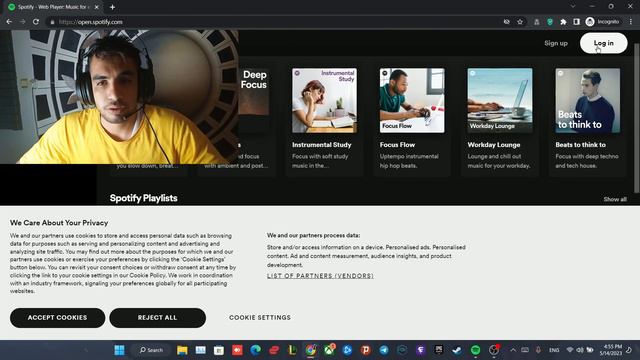Image resolution: width=640 pixels, height=360 pixels.
Task: Toggle the browser side panel icon
Action: (576, 22)
